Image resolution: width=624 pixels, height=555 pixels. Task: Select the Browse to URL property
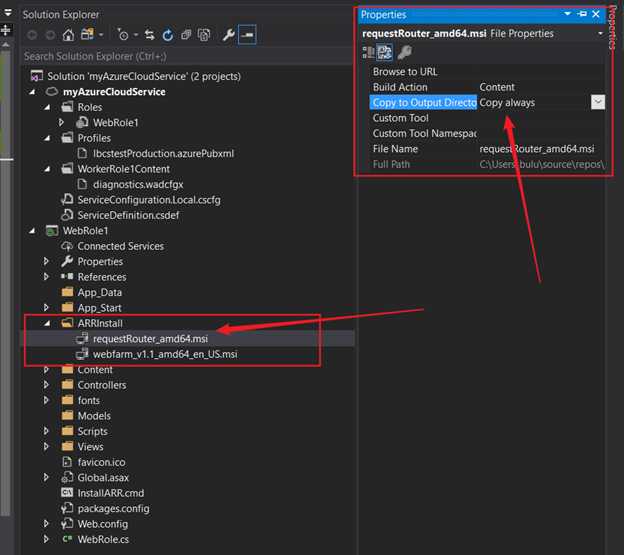(x=487, y=72)
